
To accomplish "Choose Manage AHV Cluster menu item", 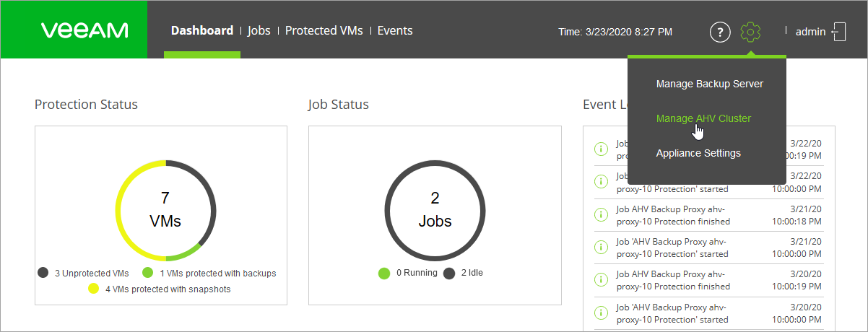I will (703, 118).
